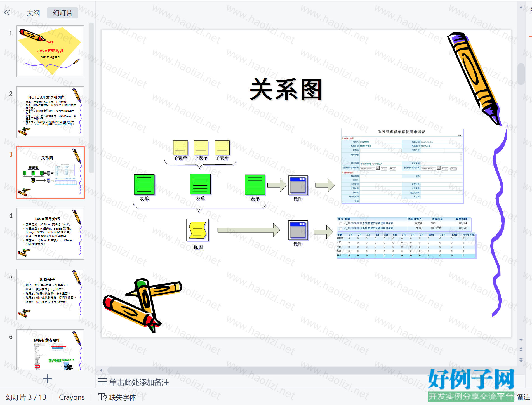Collapse the slide panel with double-chevron
The height and width of the screenshot is (405, 532).
pyautogui.click(x=7, y=13)
